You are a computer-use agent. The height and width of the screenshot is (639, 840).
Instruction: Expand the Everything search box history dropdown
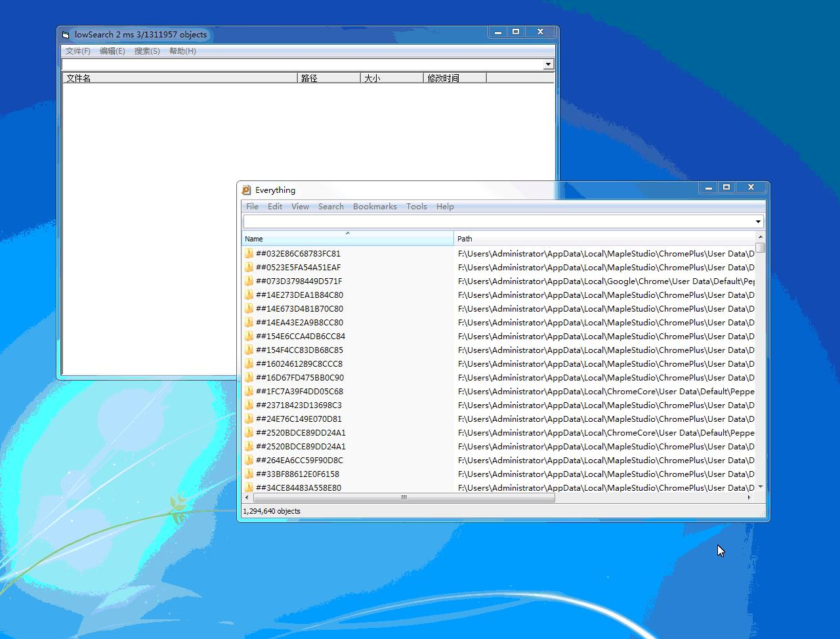[758, 222]
